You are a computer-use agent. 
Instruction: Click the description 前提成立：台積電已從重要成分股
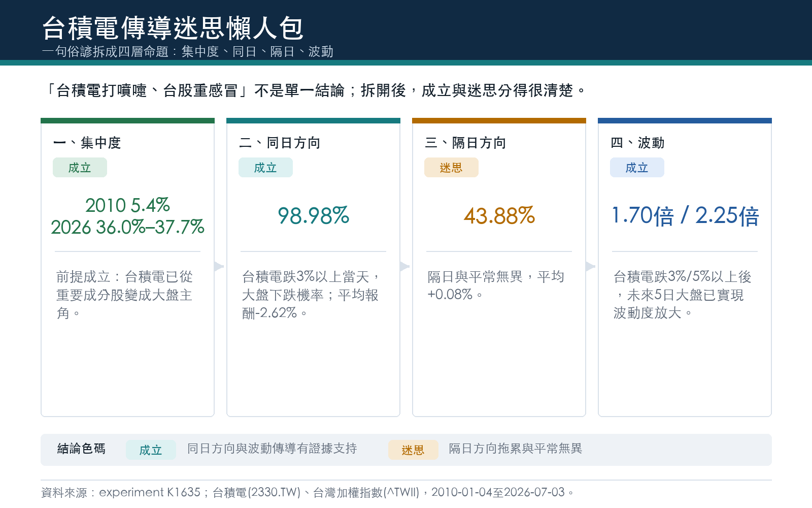124,295
